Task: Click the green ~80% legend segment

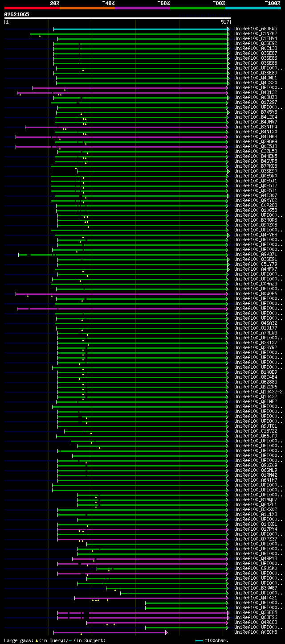Action: (x=197, y=8)
